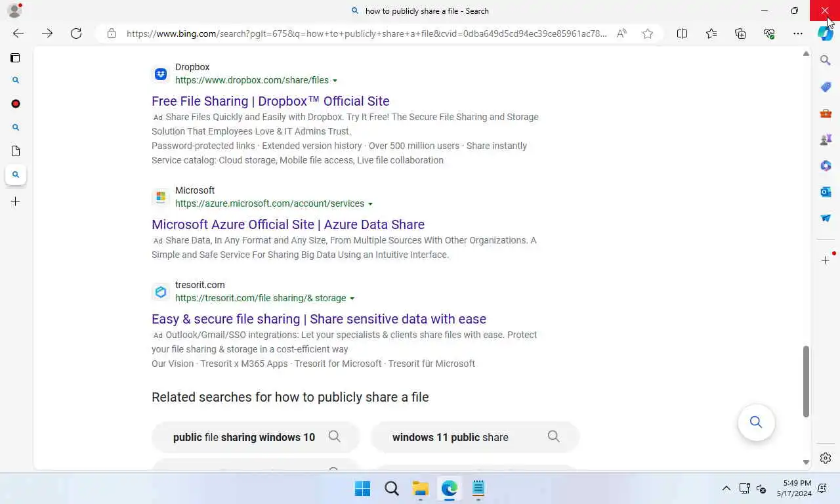Image resolution: width=840 pixels, height=504 pixels.
Task: Open a new tab with plus
Action: 16,201
